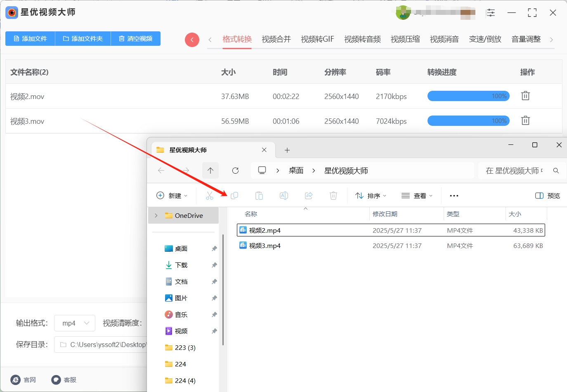Click Explorer delete trash icon

[x=333, y=196]
